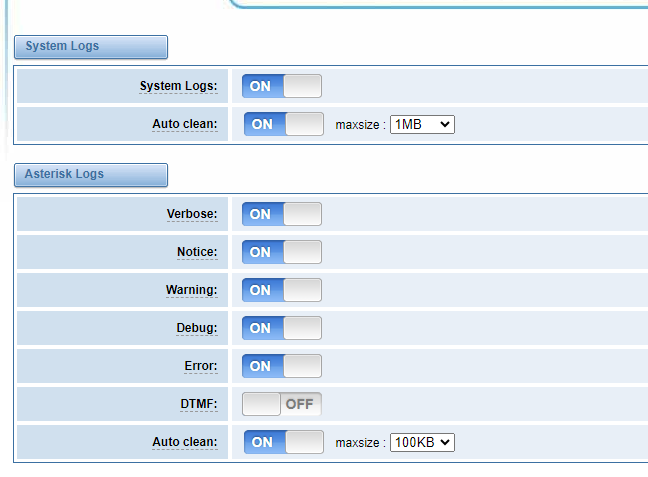Click the 'Error:' label
Viewport: 648px width, 477px height.
pos(201,366)
